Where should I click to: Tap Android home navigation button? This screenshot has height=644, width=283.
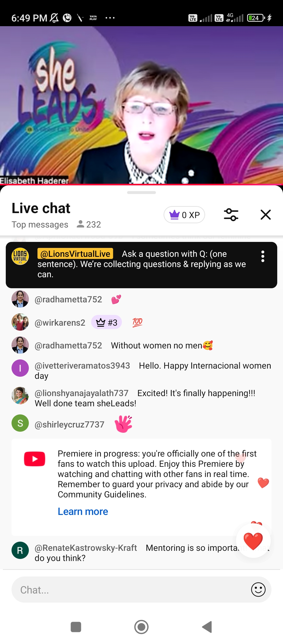[x=141, y=627]
